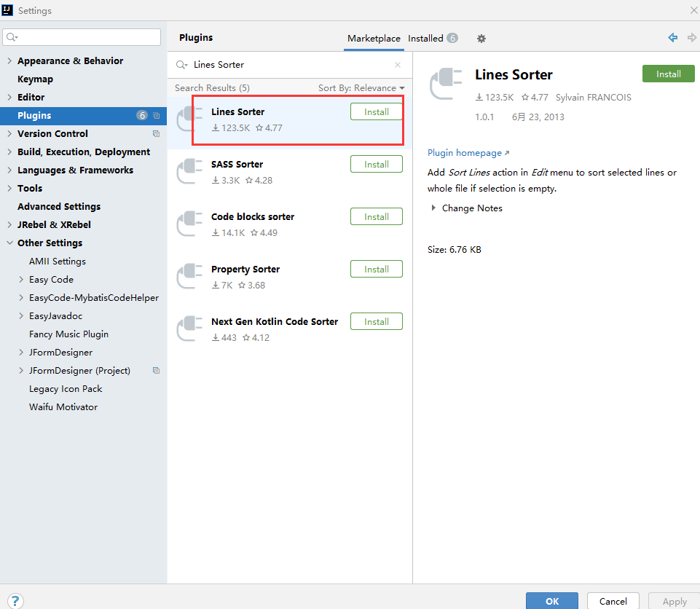Select Advanced Settings item
This screenshot has width=700, height=609.
tap(59, 207)
